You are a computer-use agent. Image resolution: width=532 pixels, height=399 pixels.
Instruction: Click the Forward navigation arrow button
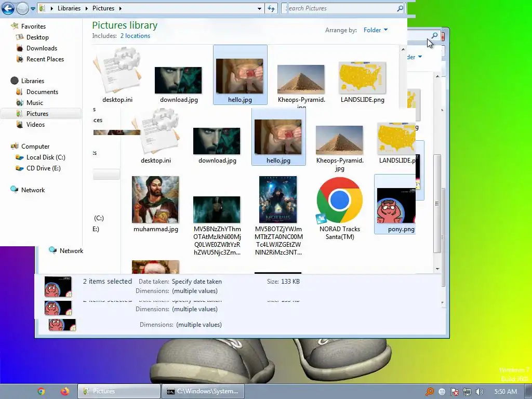(x=22, y=8)
